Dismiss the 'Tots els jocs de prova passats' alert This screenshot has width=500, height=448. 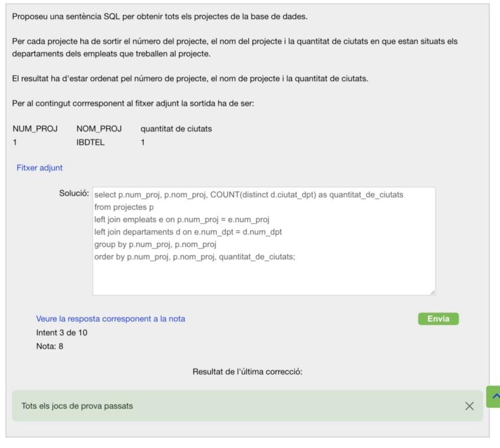[x=469, y=406]
